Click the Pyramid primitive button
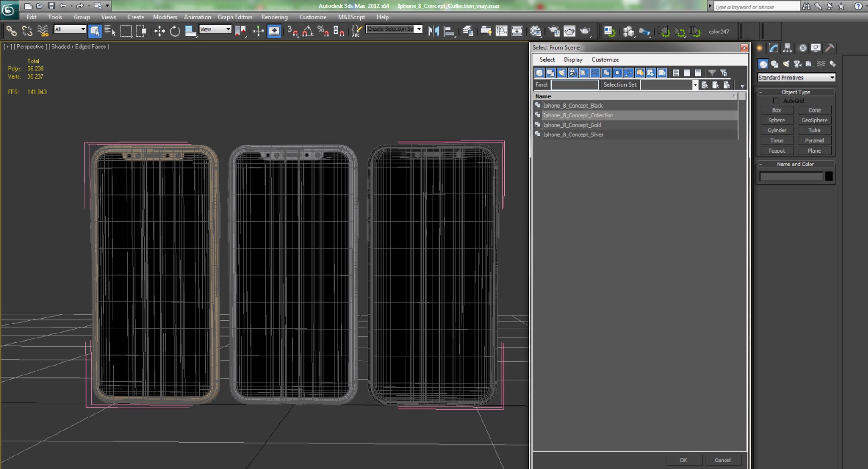This screenshot has width=868, height=469. tap(814, 141)
